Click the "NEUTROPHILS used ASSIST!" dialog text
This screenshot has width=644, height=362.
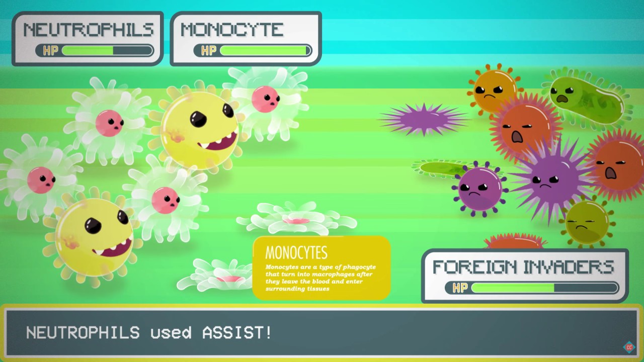pos(149,332)
